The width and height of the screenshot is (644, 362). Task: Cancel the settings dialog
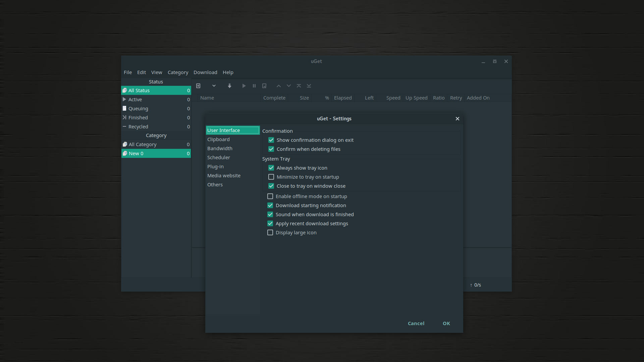coord(416,323)
